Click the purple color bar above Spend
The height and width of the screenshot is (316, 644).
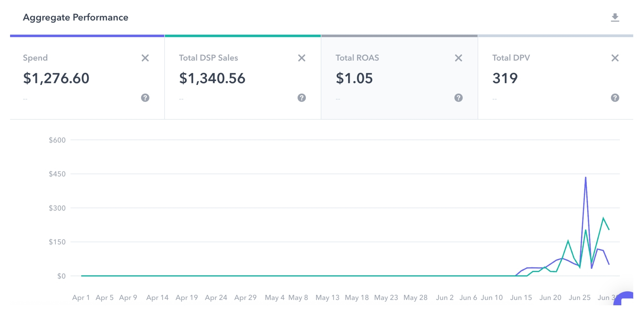click(87, 36)
